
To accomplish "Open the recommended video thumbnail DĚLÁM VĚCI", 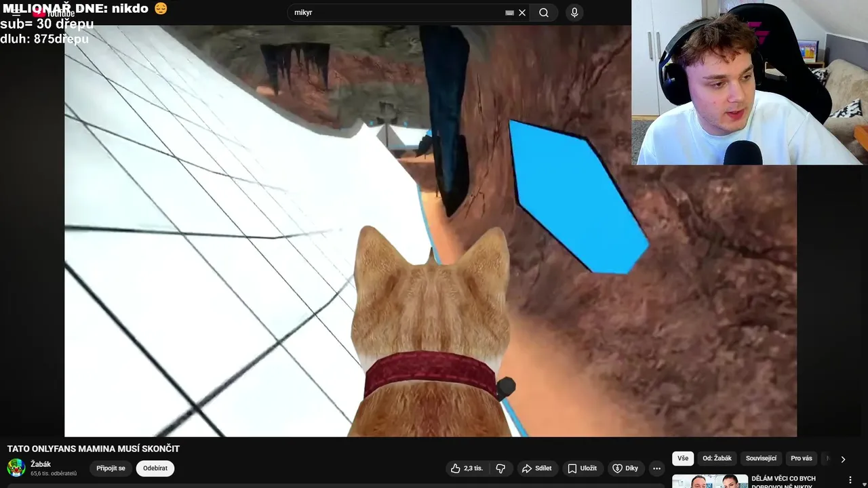I will (x=709, y=481).
